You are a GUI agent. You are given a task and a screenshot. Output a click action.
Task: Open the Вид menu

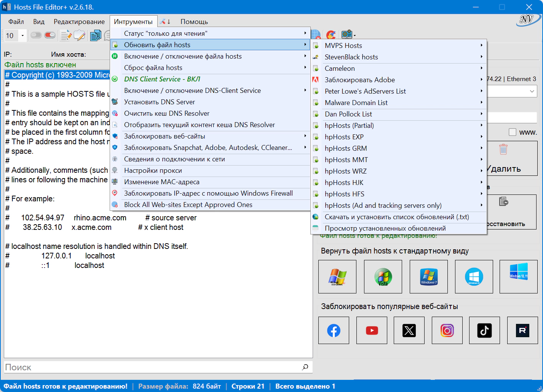(39, 22)
